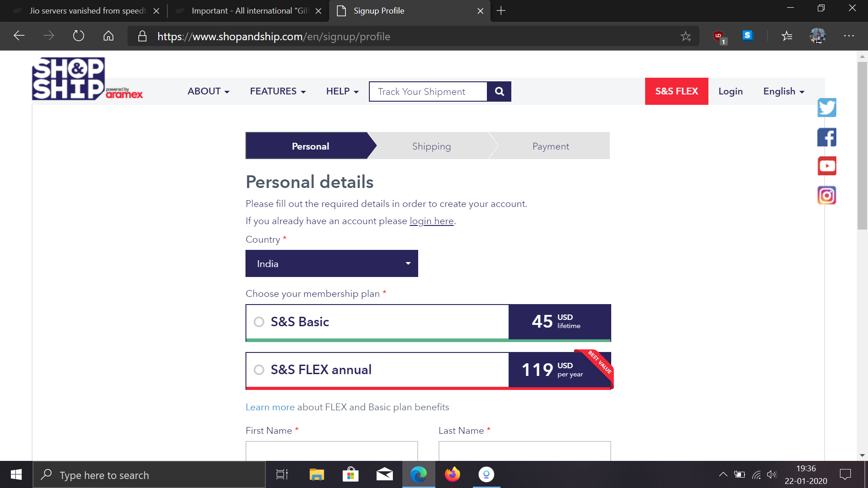Click the shipment search magnifier icon
The image size is (868, 488).
499,91
